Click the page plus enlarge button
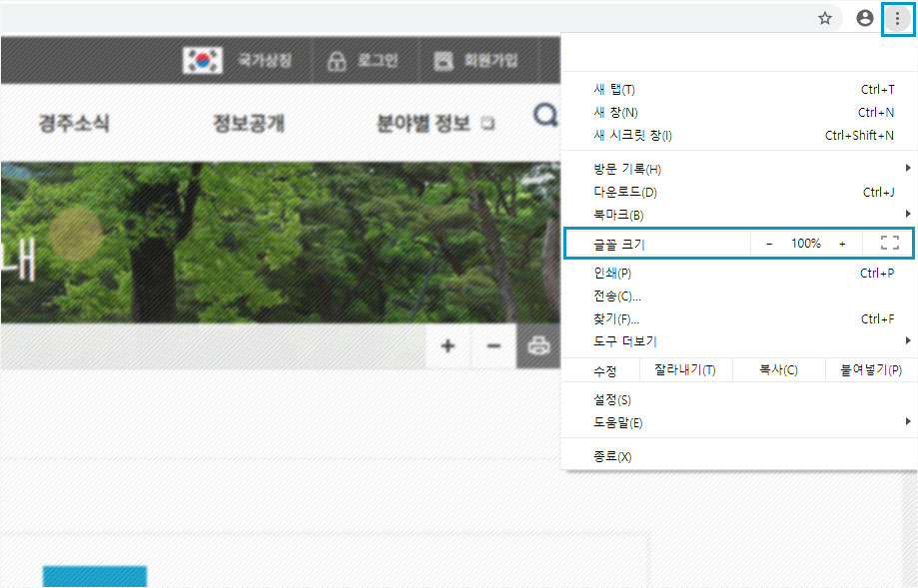 coord(448,345)
